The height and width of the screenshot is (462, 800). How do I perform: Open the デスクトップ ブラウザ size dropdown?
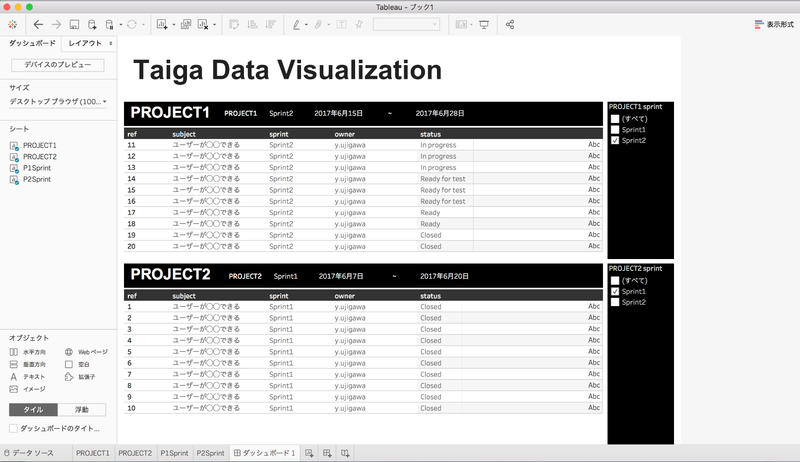(x=58, y=101)
